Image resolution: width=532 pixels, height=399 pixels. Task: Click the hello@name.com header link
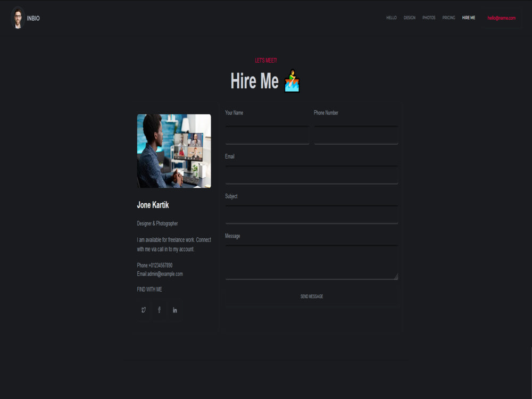502,18
